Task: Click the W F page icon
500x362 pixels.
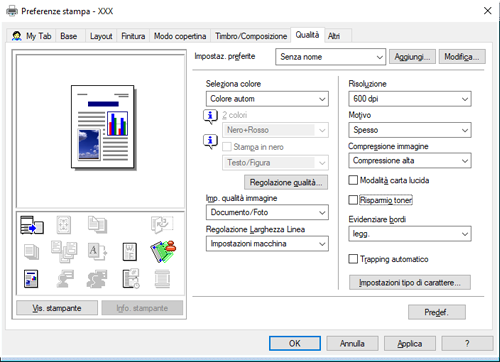Action: click(130, 252)
